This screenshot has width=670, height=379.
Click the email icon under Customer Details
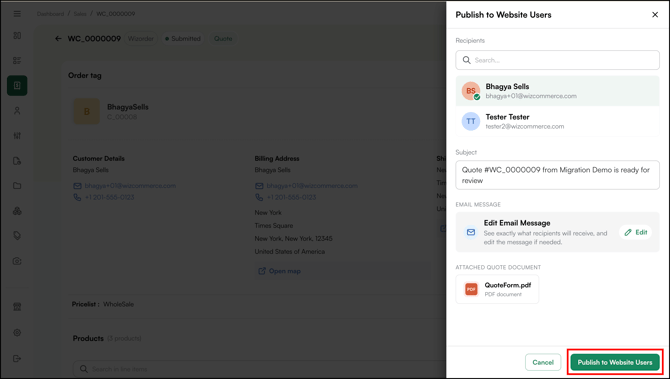pos(77,186)
